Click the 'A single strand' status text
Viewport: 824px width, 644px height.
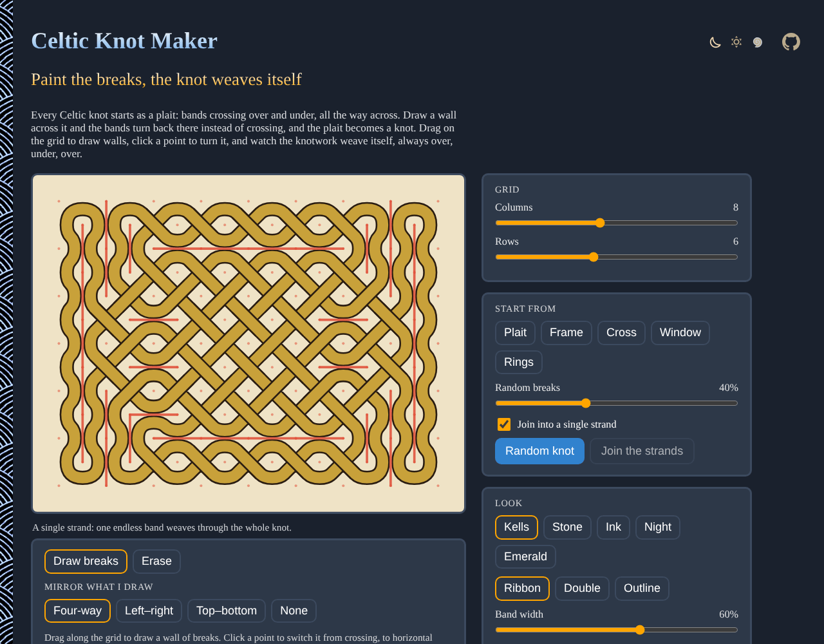pos(162,528)
